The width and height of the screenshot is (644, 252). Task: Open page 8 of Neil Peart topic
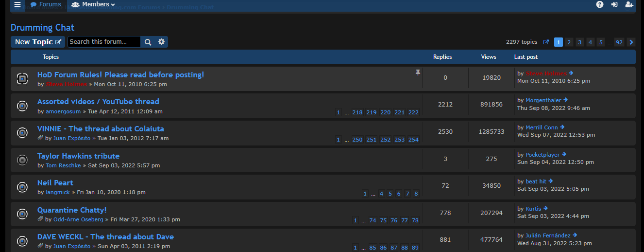coord(416,194)
